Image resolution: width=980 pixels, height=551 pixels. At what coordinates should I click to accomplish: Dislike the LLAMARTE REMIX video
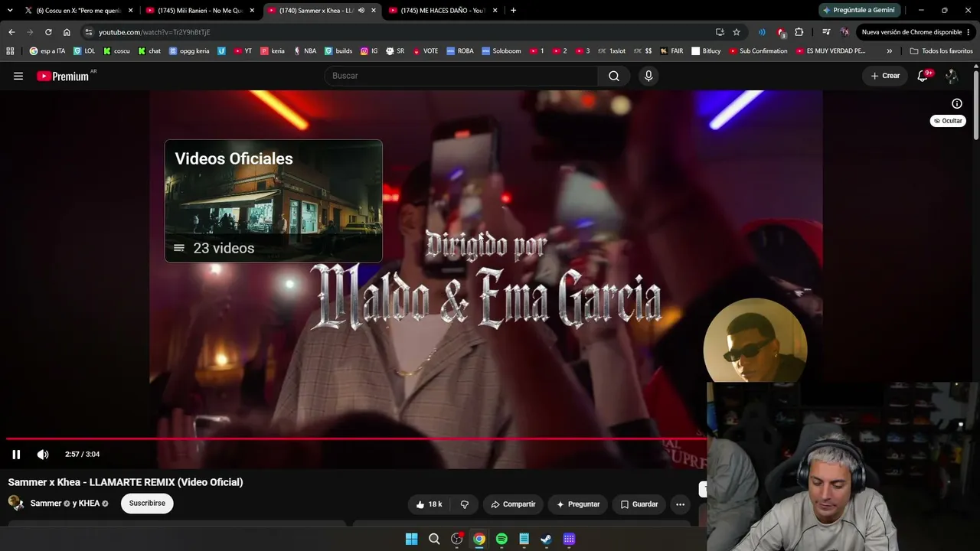pos(464,504)
